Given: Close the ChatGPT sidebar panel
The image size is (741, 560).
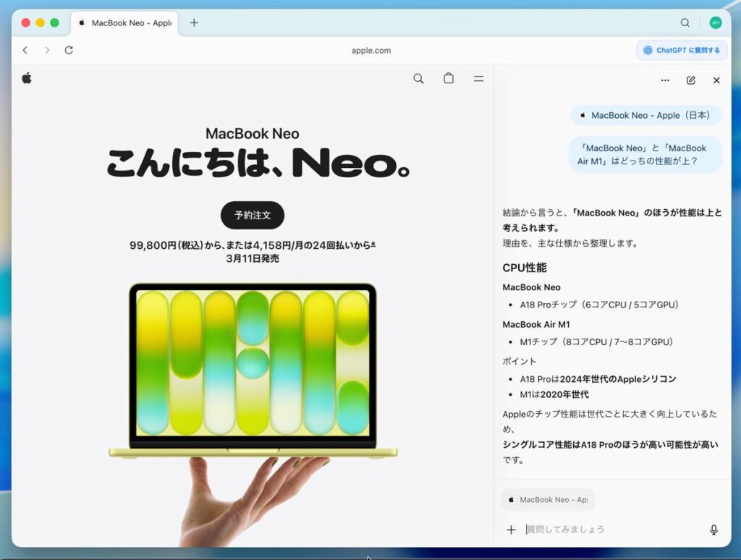Looking at the screenshot, I should [x=716, y=80].
